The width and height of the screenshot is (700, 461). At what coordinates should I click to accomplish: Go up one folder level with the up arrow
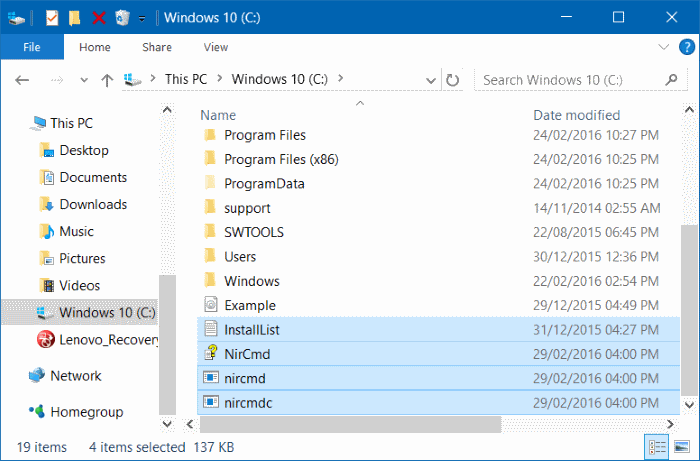(x=107, y=80)
